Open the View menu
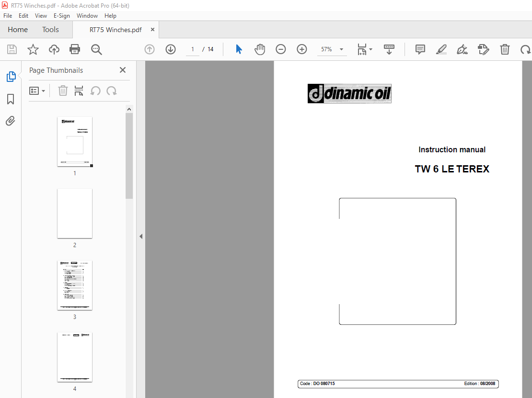The height and width of the screenshot is (398, 532). click(41, 16)
